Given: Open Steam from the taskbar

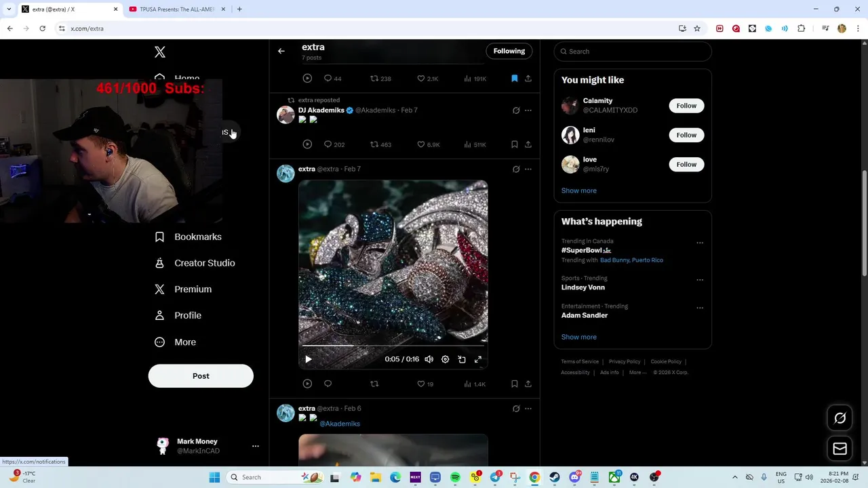Looking at the screenshot, I should [x=555, y=477].
